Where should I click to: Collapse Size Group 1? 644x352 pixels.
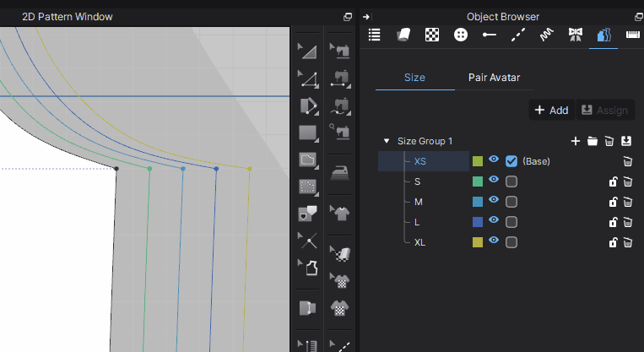[x=386, y=141]
